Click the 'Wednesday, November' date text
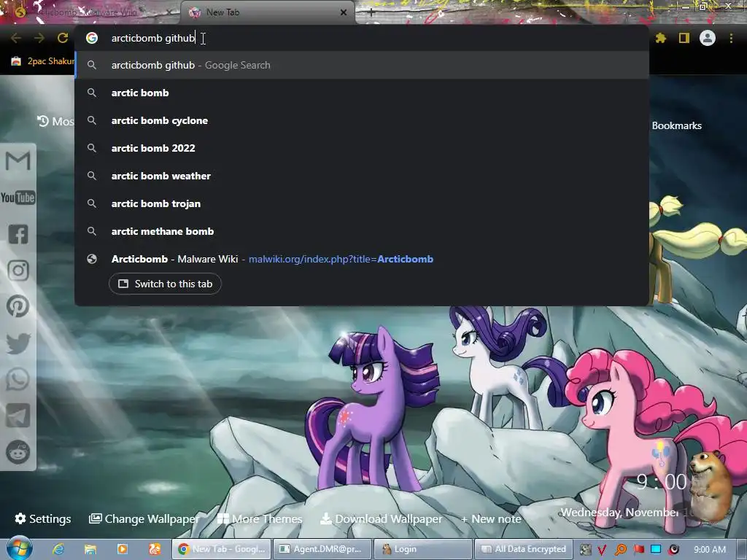The width and height of the screenshot is (747, 560). pyautogui.click(x=619, y=513)
